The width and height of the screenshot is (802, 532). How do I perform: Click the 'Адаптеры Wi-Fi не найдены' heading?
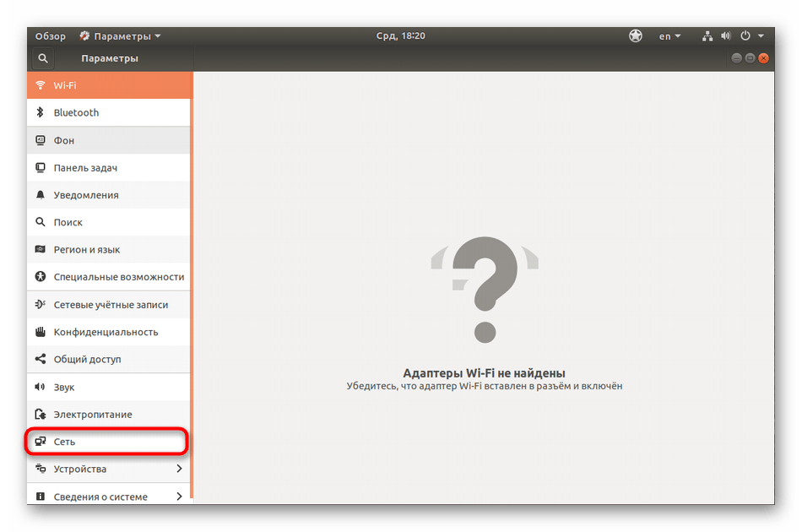coord(484,373)
